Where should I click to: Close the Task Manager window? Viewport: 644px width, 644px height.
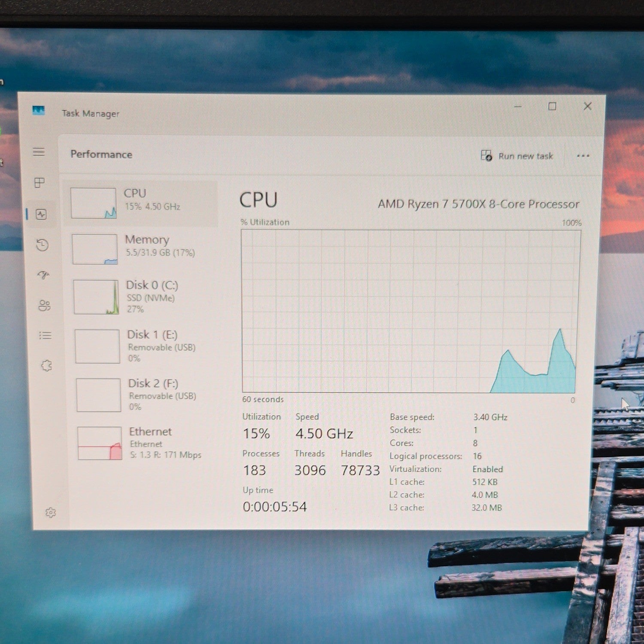click(x=587, y=106)
